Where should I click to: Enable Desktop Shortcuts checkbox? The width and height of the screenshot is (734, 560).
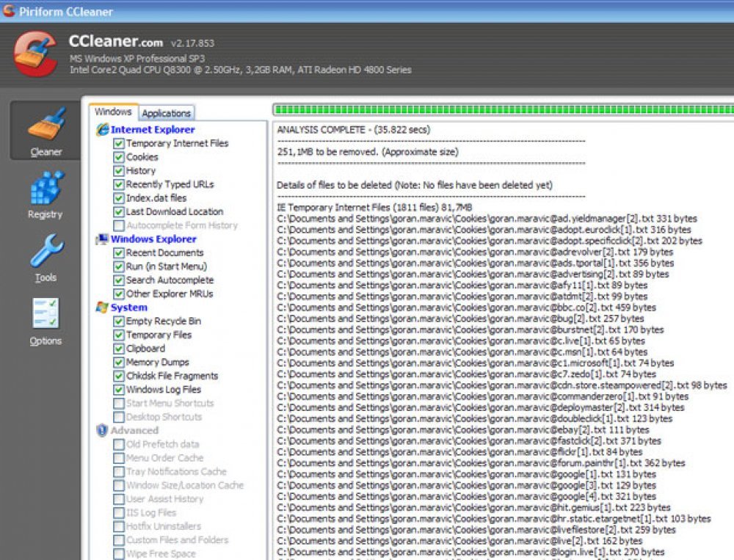click(x=119, y=417)
